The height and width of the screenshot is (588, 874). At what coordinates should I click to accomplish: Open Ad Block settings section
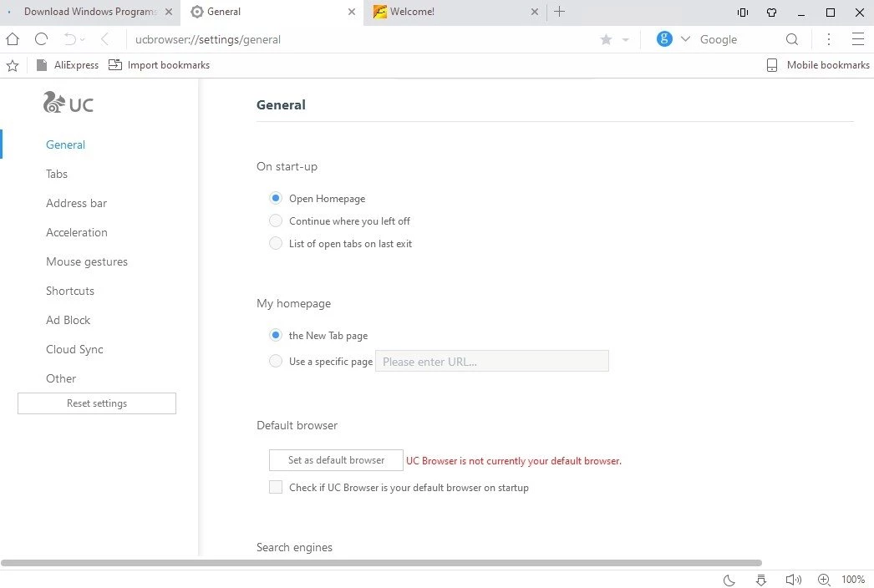pyautogui.click(x=68, y=320)
